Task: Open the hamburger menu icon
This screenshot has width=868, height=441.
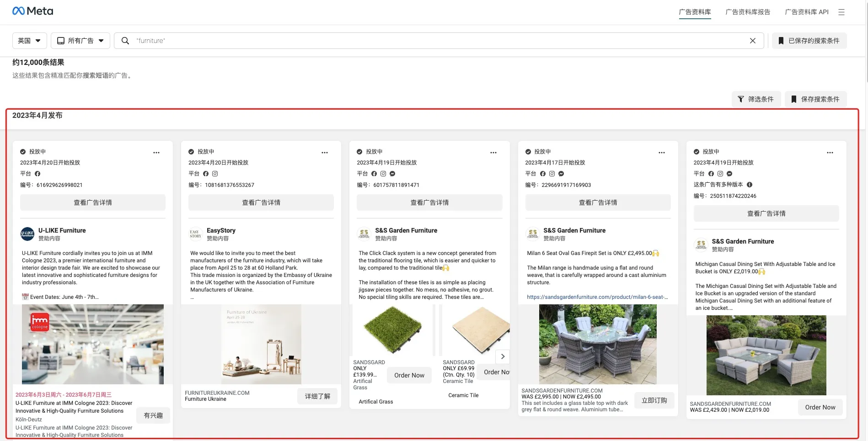Action: pyautogui.click(x=841, y=12)
